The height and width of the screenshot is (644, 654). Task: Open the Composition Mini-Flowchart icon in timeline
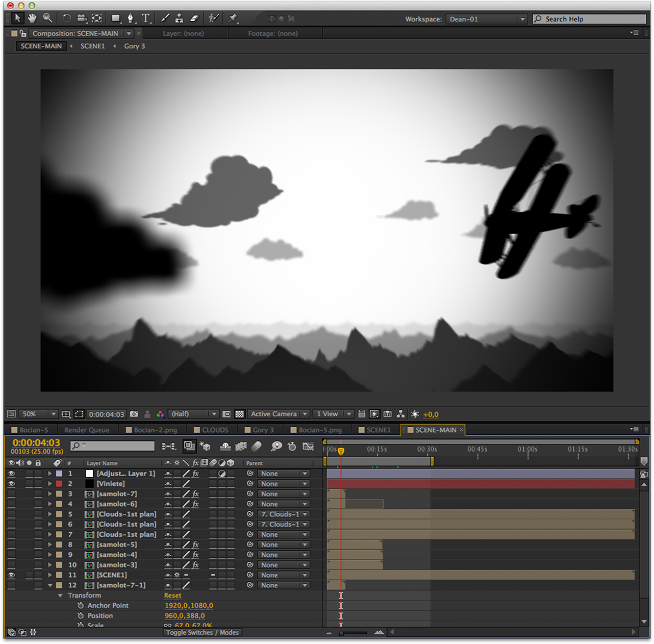168,446
